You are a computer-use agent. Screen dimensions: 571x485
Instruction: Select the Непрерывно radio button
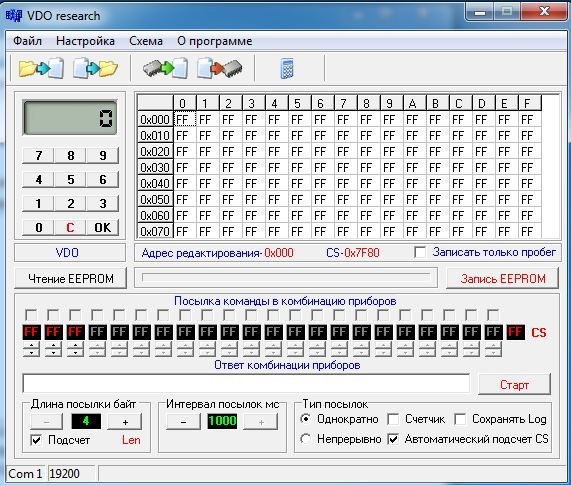pos(306,439)
